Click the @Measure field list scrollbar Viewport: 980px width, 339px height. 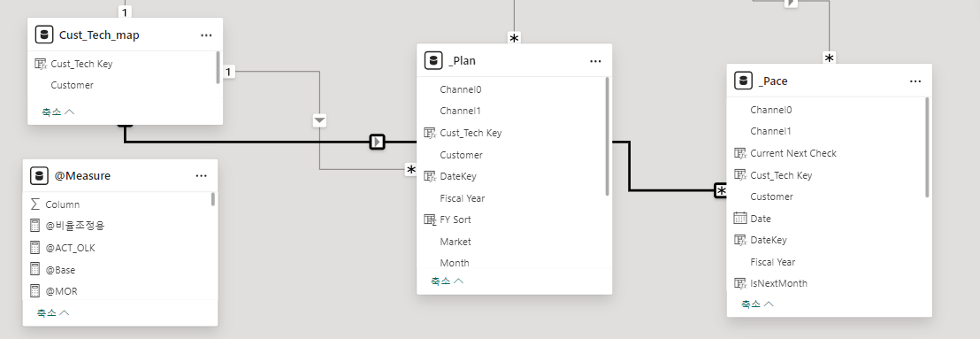pos(212,199)
